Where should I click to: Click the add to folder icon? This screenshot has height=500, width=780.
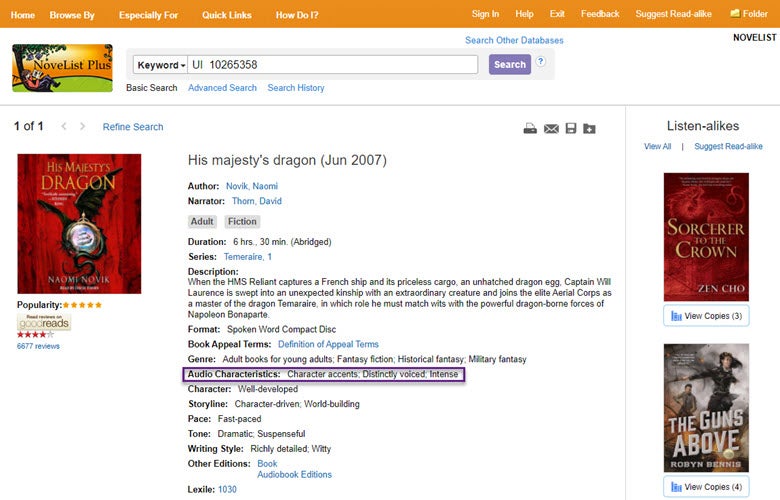(590, 128)
